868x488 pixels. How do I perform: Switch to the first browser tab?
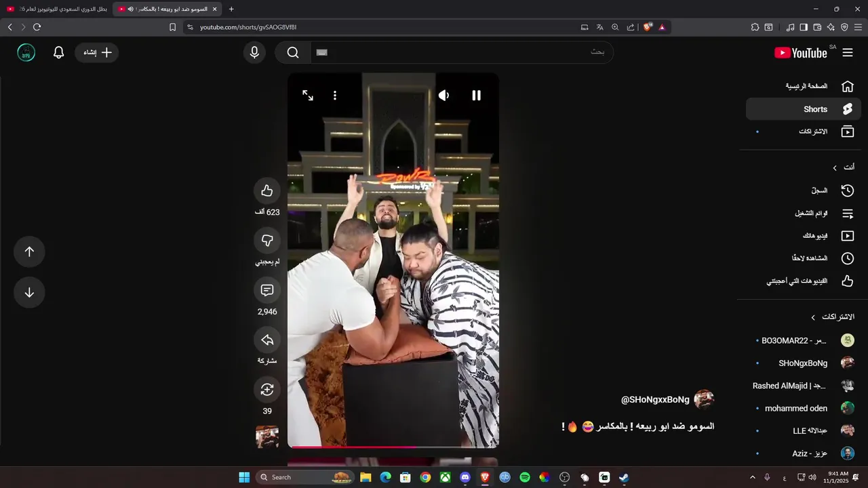(56, 9)
